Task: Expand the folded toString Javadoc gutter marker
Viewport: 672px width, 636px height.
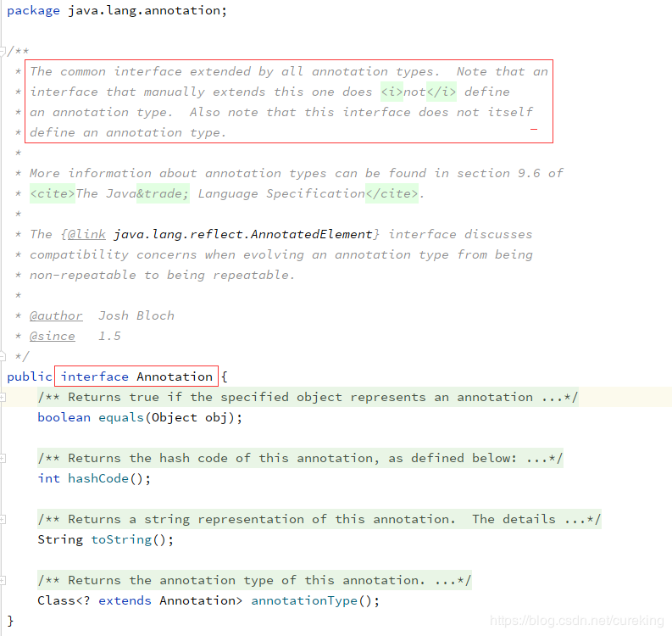Action: click(3, 519)
